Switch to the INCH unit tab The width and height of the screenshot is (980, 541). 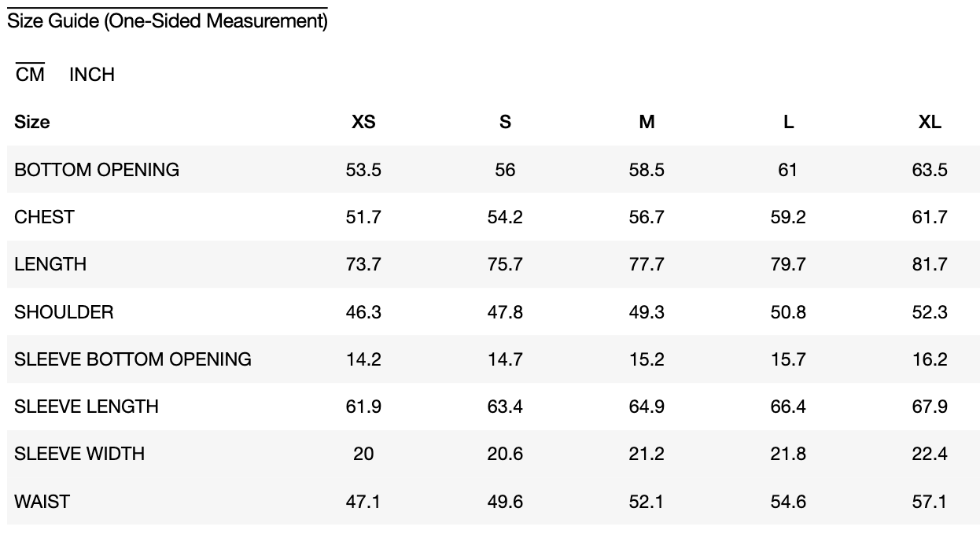point(92,75)
